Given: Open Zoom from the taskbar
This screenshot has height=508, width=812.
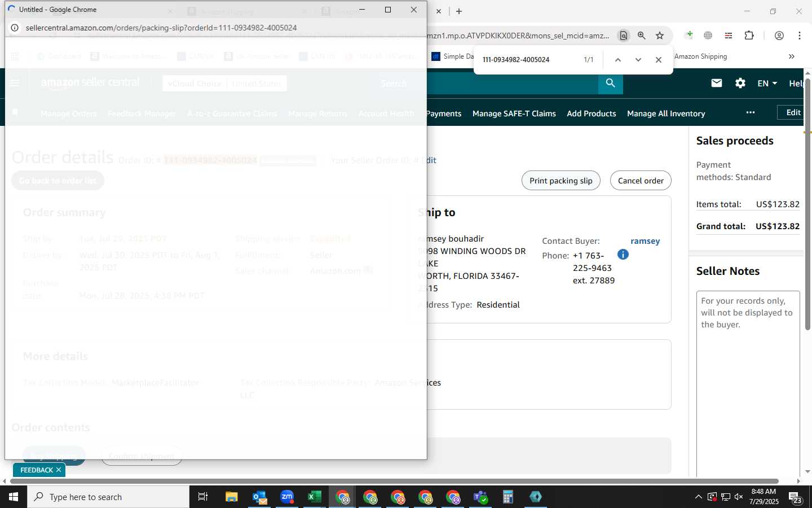Looking at the screenshot, I should click(287, 497).
